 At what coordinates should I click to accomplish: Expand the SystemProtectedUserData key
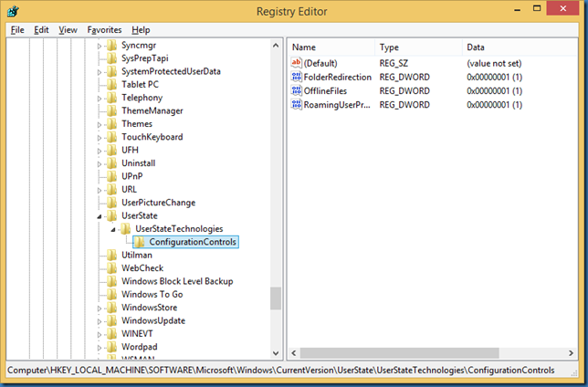[x=100, y=72]
